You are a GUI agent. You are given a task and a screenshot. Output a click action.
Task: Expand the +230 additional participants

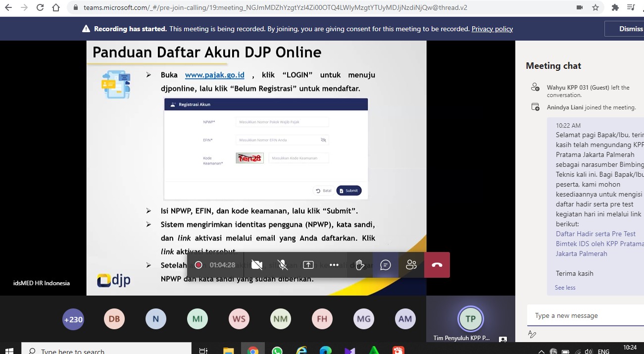(x=73, y=319)
